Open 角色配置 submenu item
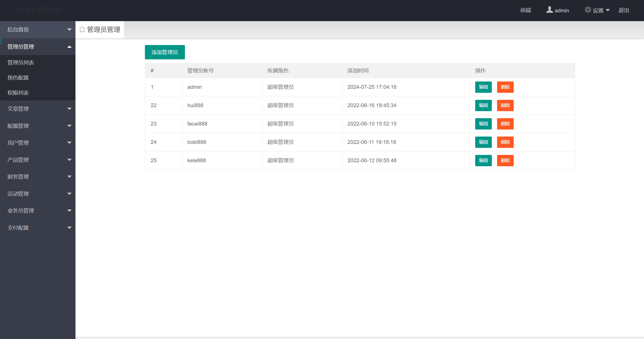The image size is (644, 339). (x=18, y=78)
